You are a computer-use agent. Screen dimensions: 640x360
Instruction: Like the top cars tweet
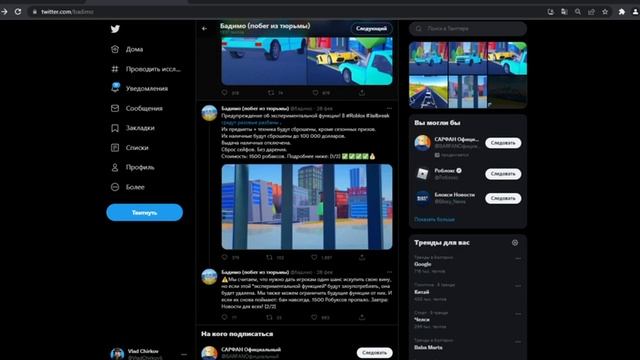click(x=316, y=93)
